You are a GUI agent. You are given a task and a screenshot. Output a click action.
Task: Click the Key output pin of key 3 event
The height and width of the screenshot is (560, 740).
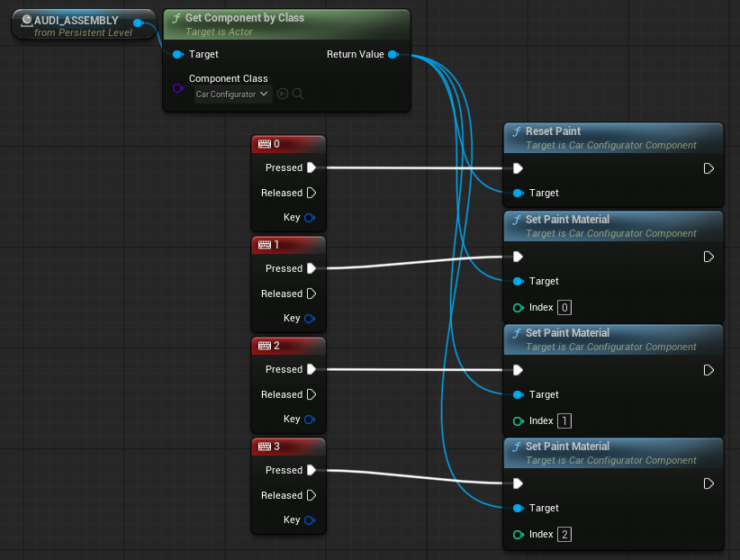(310, 520)
